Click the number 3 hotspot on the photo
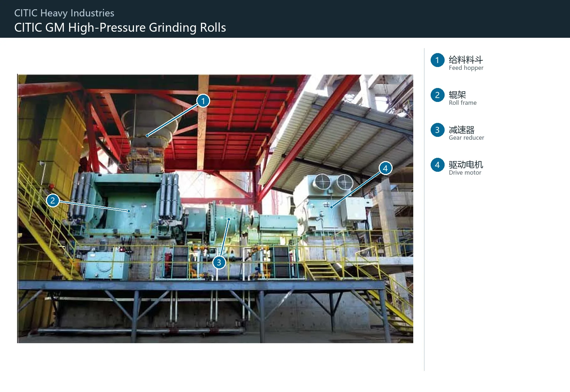The width and height of the screenshot is (570, 392). [219, 263]
